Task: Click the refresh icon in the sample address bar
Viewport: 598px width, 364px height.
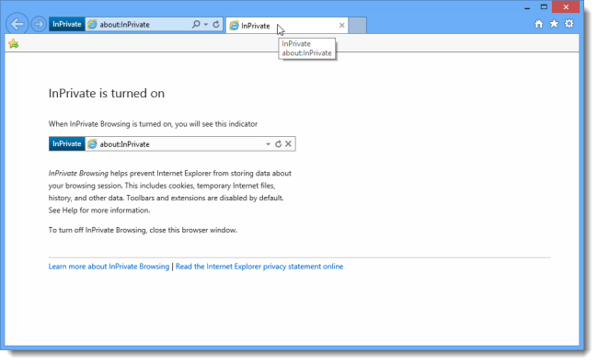Action: [x=279, y=144]
